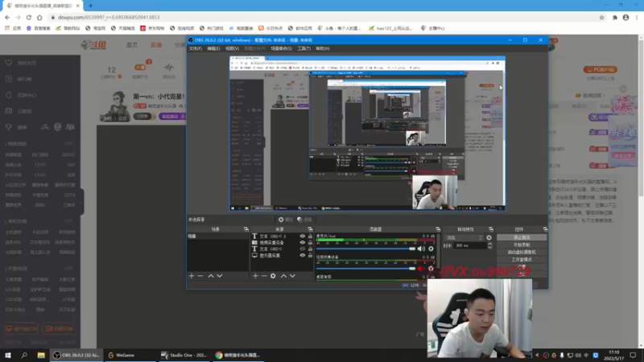The image size is (644, 362).
Task: Move the scene down using the Scenes dock arrow
Action: pos(220,276)
